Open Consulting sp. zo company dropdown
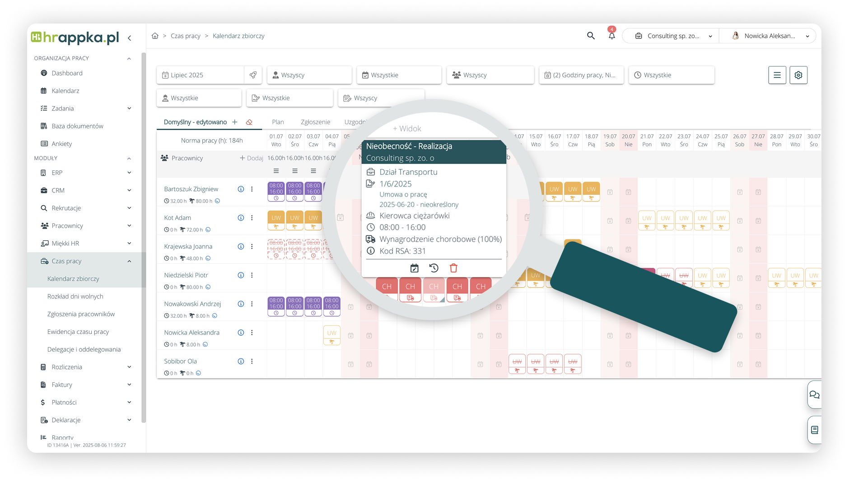This screenshot has width=868, height=488. 673,36
